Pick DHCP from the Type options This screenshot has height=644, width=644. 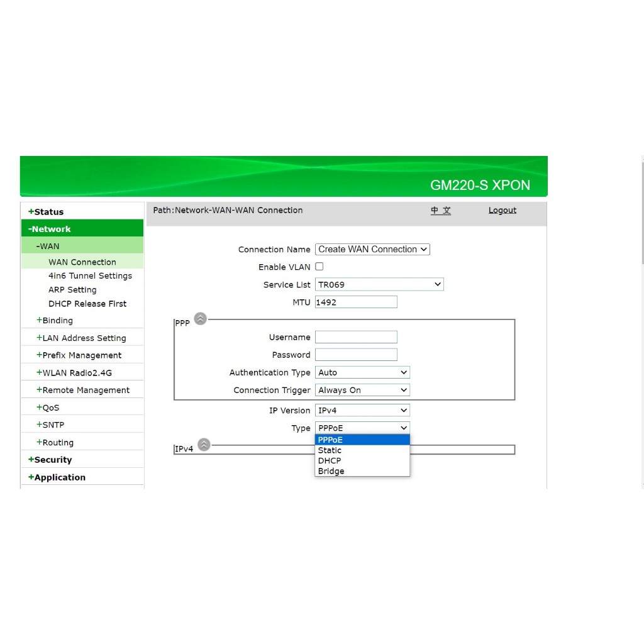330,461
